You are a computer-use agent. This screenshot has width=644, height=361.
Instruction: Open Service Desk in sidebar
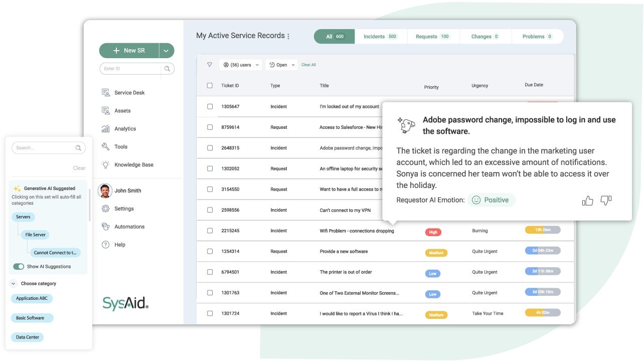[123, 93]
